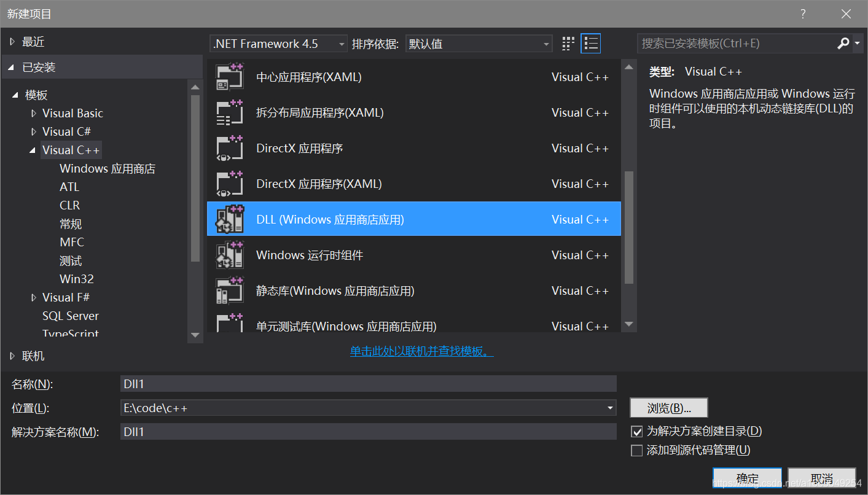The width and height of the screenshot is (868, 495).
Task: Click the 单元测试库 template icon
Action: pos(230,323)
